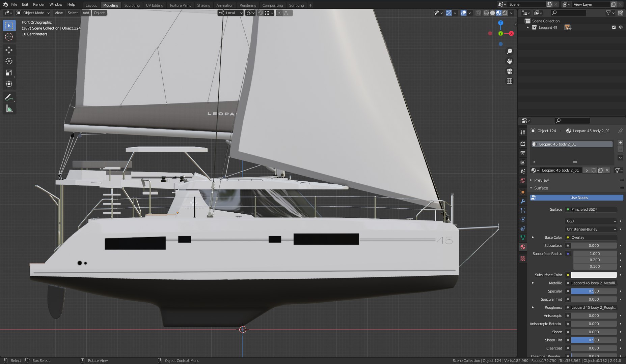Activate the Scale tool
The height and width of the screenshot is (364, 626).
pyautogui.click(x=9, y=73)
